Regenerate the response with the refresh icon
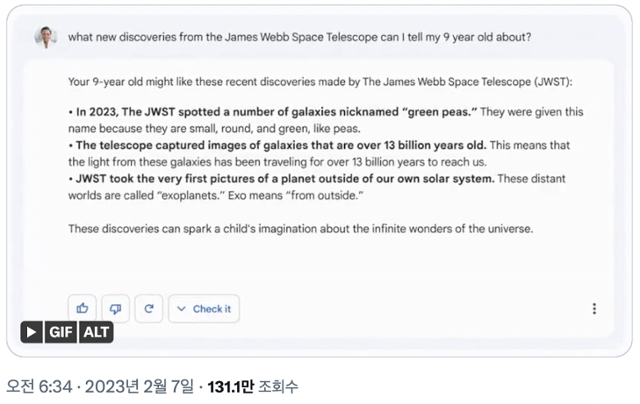 tap(149, 309)
